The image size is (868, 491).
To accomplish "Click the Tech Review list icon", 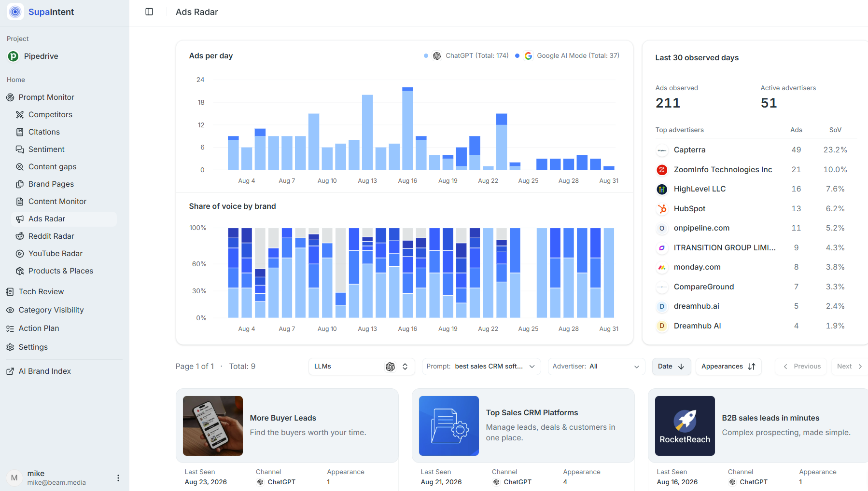I will [10, 292].
